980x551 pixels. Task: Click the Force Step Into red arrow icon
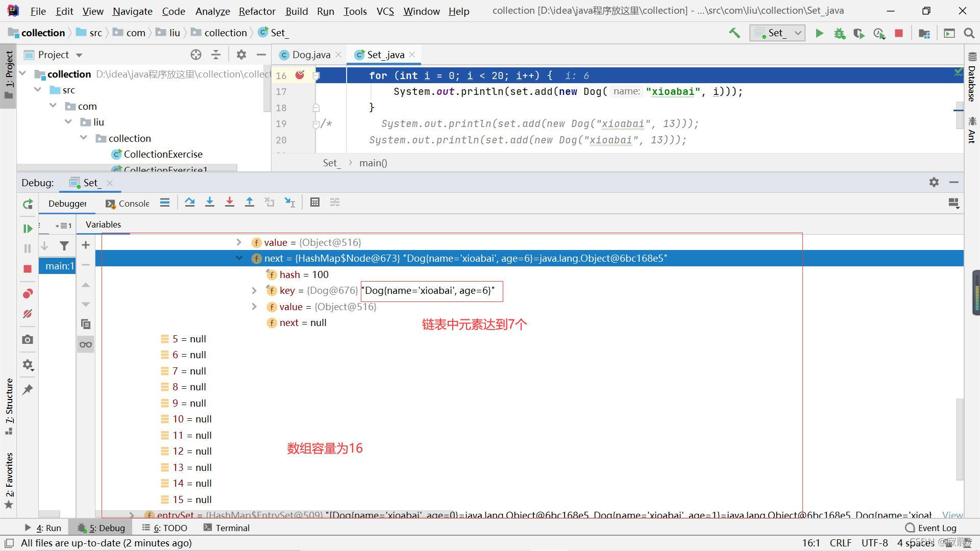229,203
